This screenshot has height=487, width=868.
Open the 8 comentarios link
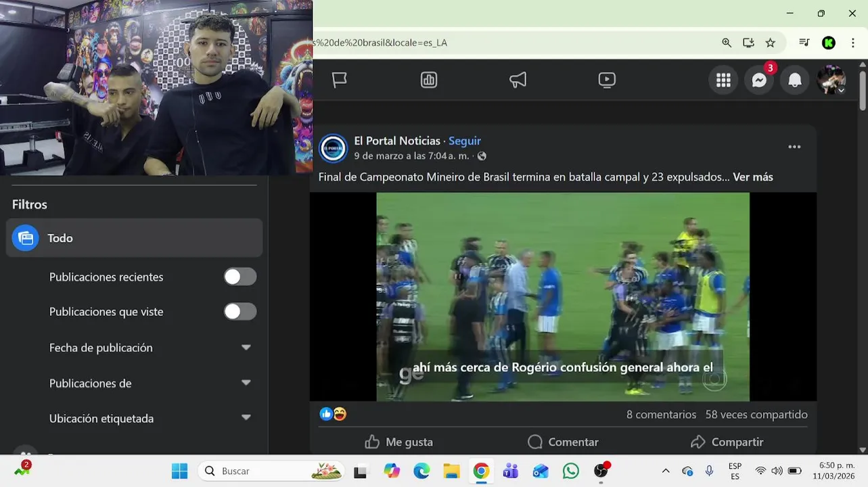(661, 414)
